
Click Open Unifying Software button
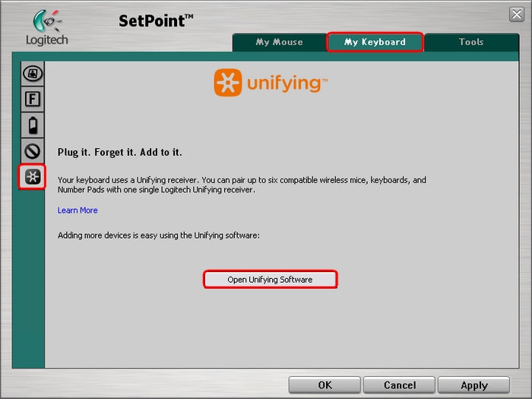tap(270, 280)
